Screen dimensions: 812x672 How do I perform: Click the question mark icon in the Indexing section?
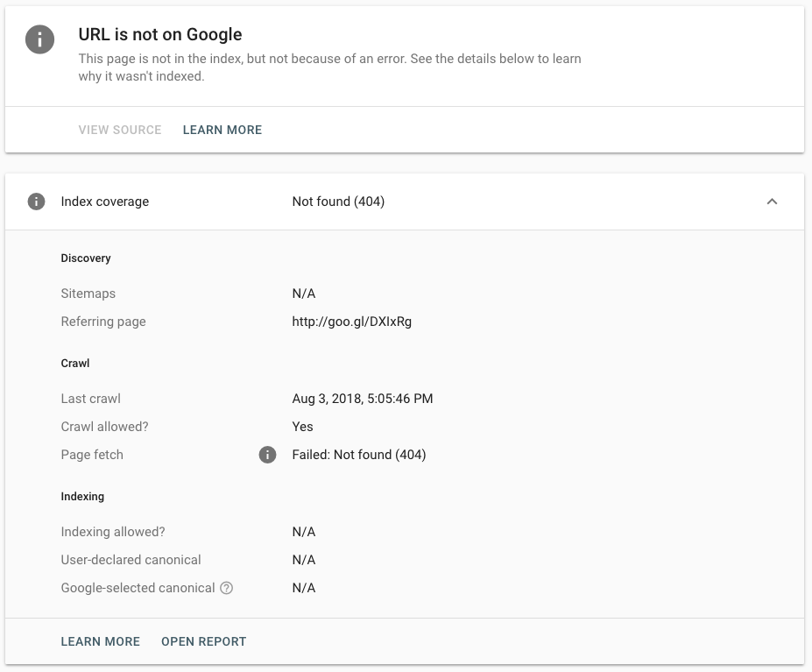226,588
